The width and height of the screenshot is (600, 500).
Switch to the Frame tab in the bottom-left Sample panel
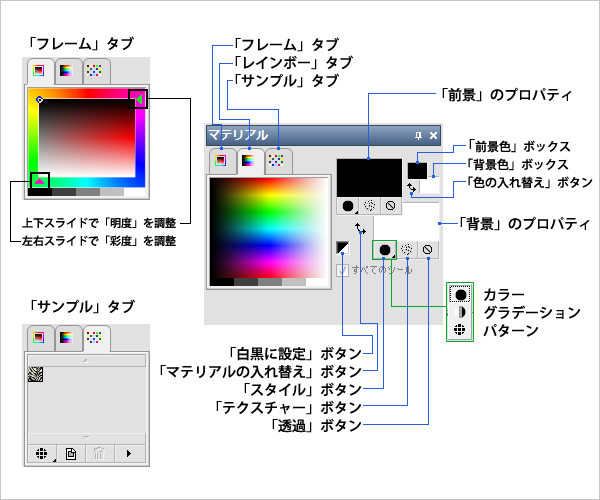click(38, 338)
